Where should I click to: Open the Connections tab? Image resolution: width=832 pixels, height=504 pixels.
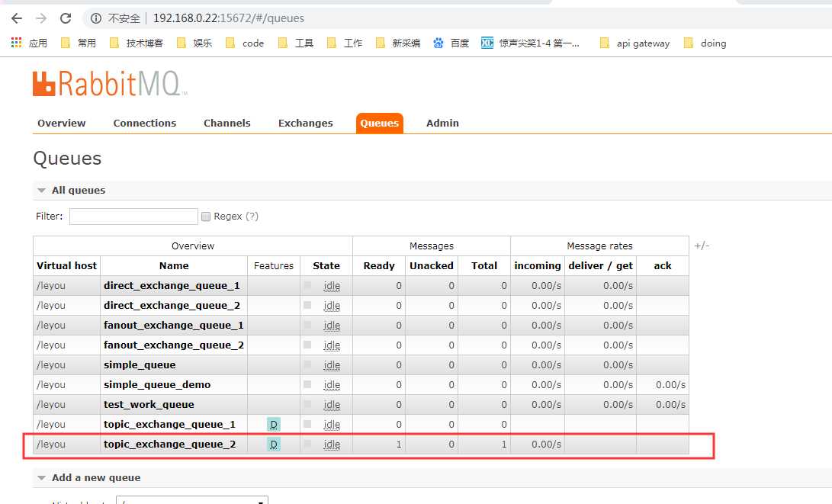pyautogui.click(x=144, y=124)
